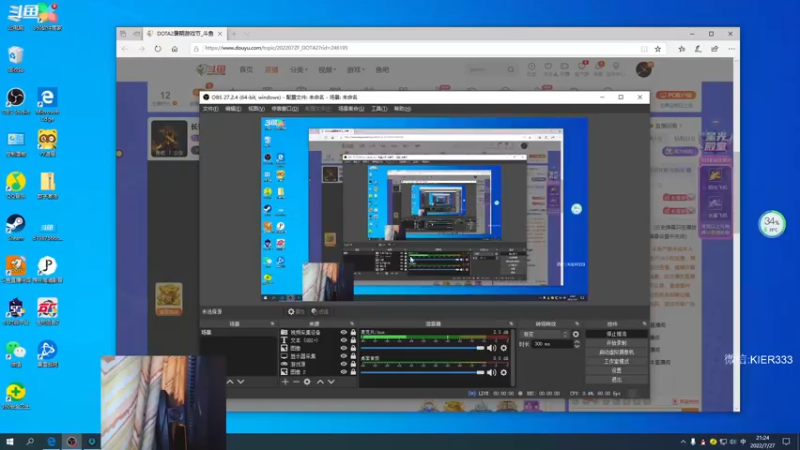Open Douyu user avatar in page header

click(x=644, y=69)
